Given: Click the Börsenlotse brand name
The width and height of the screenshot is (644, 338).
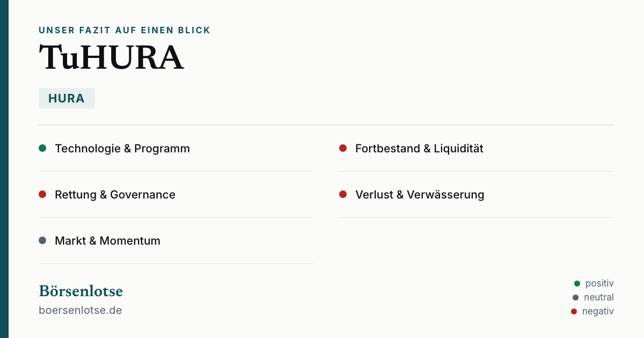Looking at the screenshot, I should click(80, 291).
